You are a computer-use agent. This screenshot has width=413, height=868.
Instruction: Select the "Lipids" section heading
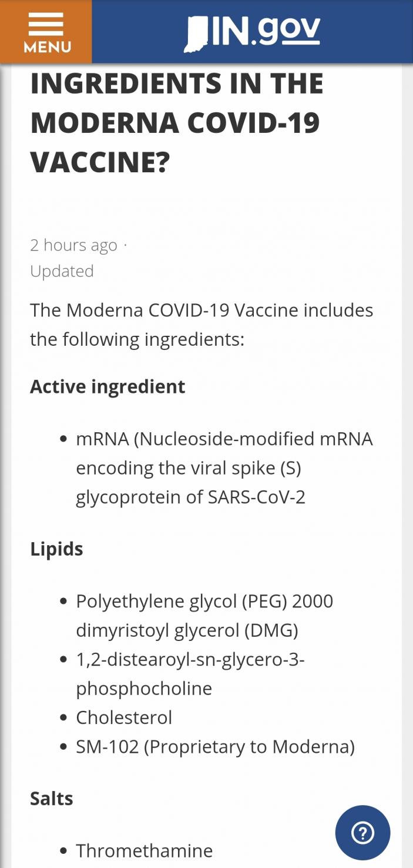click(x=56, y=549)
